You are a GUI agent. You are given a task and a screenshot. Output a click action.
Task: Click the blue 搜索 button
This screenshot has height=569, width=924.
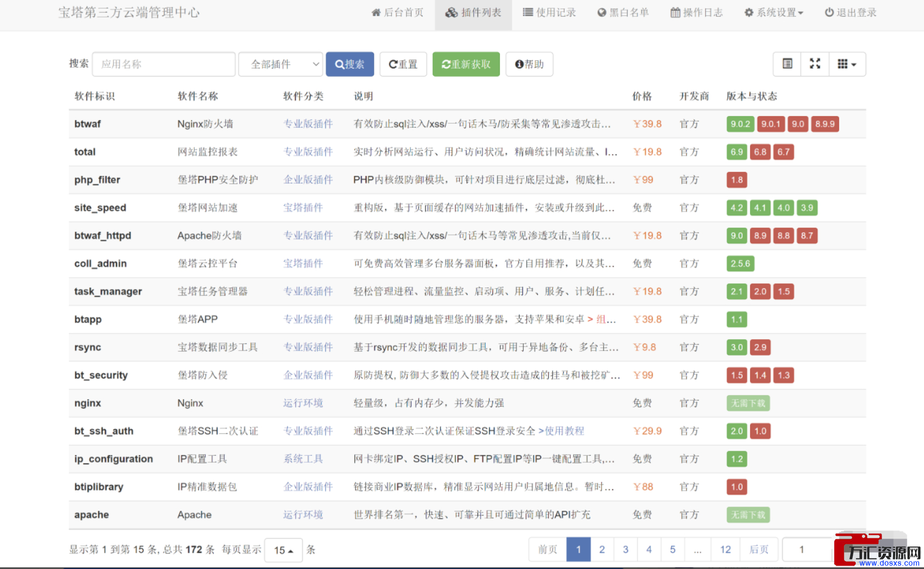(350, 64)
